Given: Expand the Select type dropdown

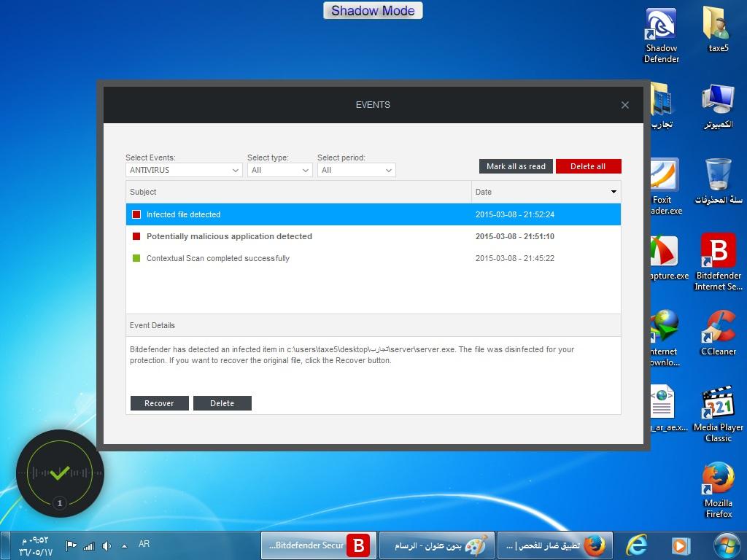Looking at the screenshot, I should click(x=279, y=170).
